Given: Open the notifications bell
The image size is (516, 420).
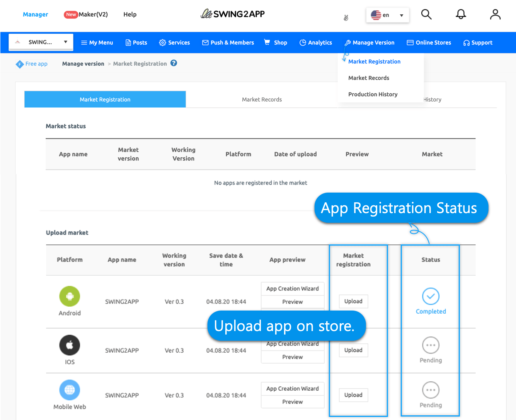Looking at the screenshot, I should click(x=461, y=15).
